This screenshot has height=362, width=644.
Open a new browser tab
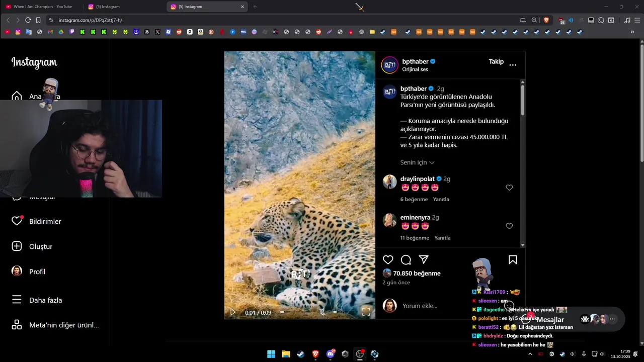(x=255, y=7)
